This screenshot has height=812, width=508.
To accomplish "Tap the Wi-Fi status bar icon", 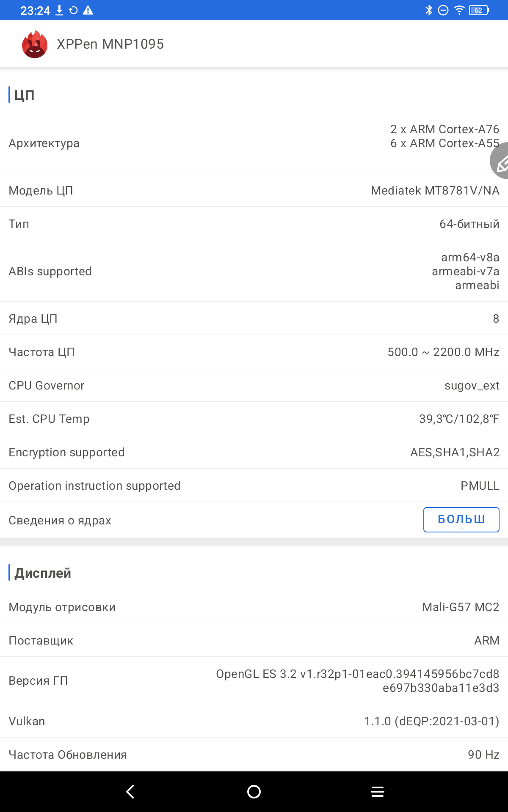I will tap(459, 10).
